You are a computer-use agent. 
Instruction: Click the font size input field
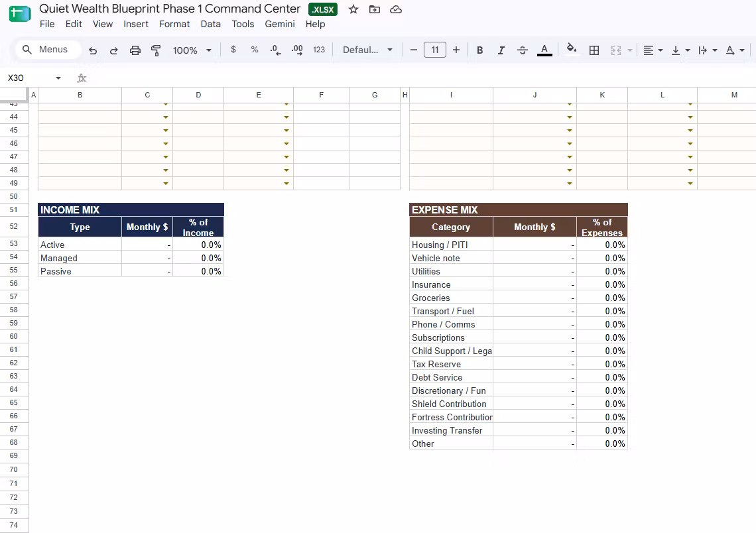tap(435, 50)
